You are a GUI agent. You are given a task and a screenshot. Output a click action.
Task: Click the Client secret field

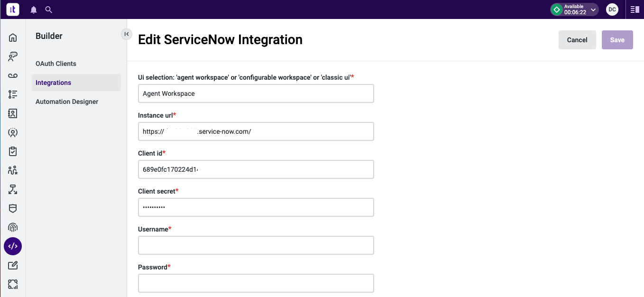256,207
